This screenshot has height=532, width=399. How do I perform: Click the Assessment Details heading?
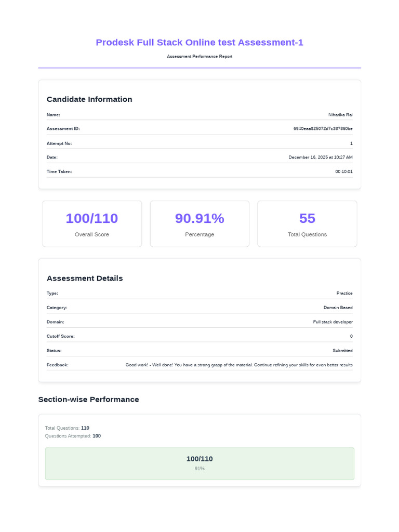click(85, 278)
